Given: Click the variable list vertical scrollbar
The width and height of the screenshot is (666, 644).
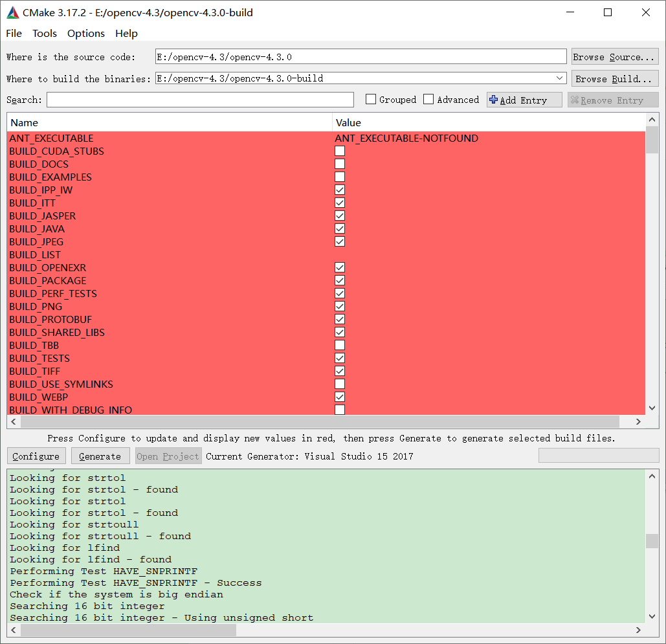Looking at the screenshot, I should click(x=652, y=139).
